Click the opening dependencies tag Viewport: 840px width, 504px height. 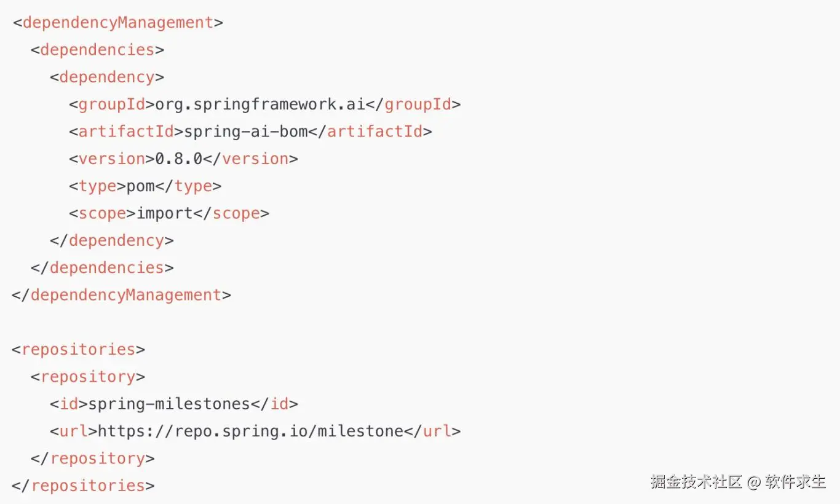pos(97,50)
